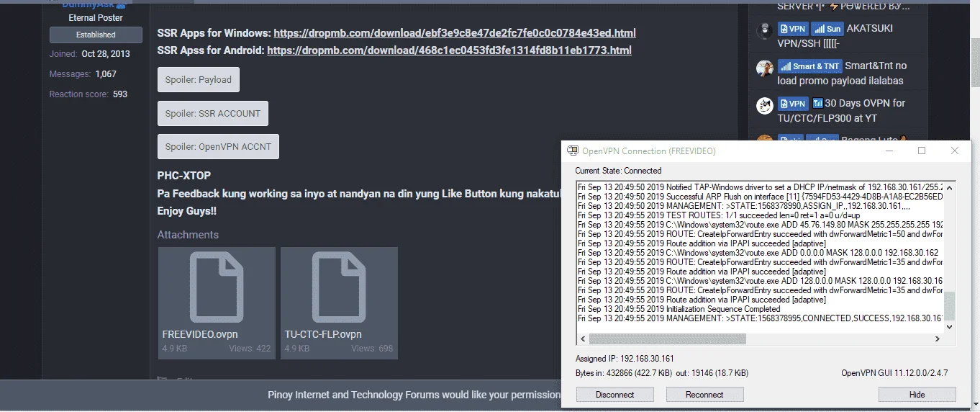
Task: Click the Assigned IP: 192.168.30.161 text
Action: tap(625, 359)
